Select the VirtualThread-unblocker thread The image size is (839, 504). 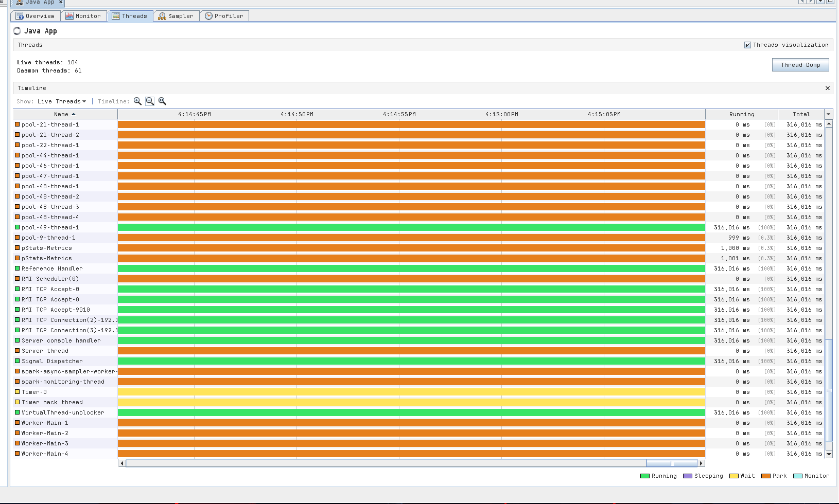[x=418, y=412]
